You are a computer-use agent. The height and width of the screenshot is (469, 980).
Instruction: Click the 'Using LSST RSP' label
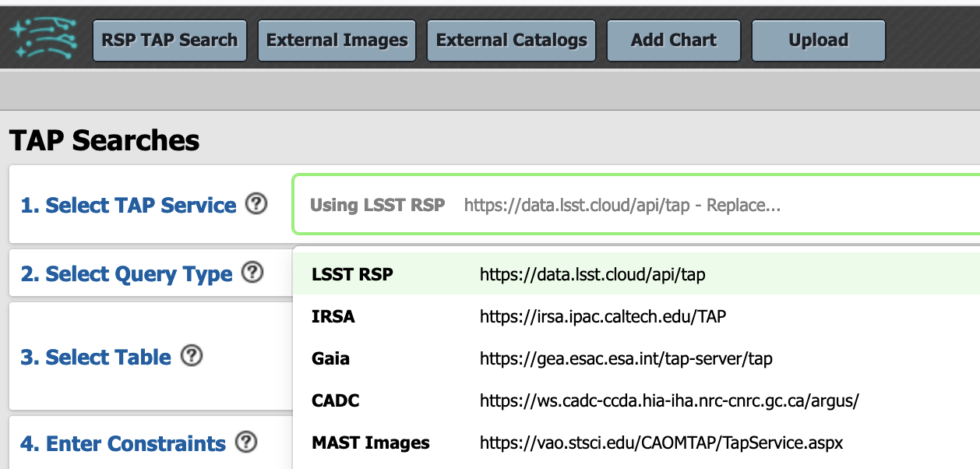pyautogui.click(x=378, y=205)
